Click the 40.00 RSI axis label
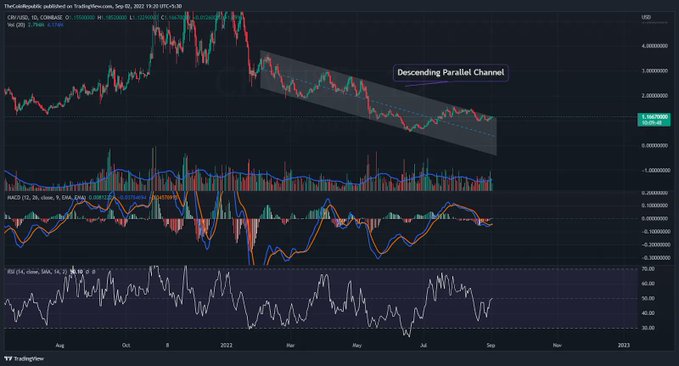Image resolution: width=679 pixels, height=366 pixels. point(648,313)
